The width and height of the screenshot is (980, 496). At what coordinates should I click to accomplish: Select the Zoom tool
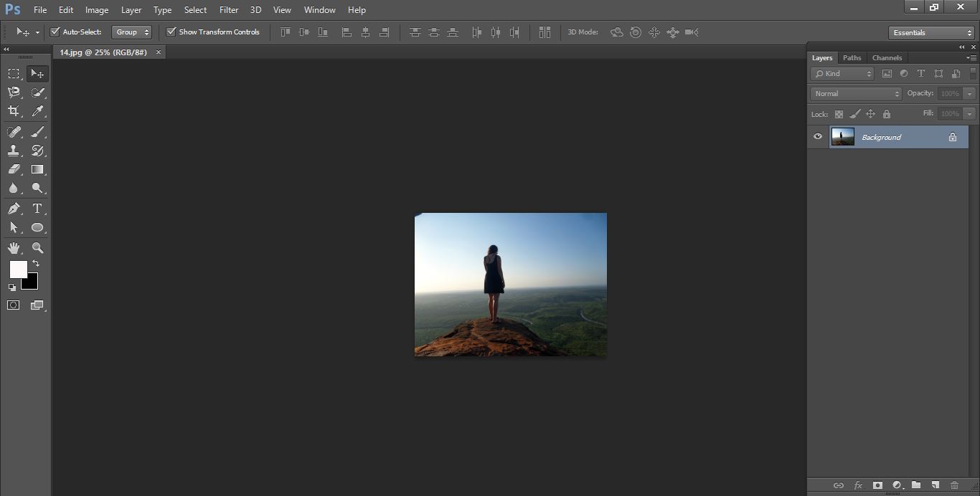37,247
